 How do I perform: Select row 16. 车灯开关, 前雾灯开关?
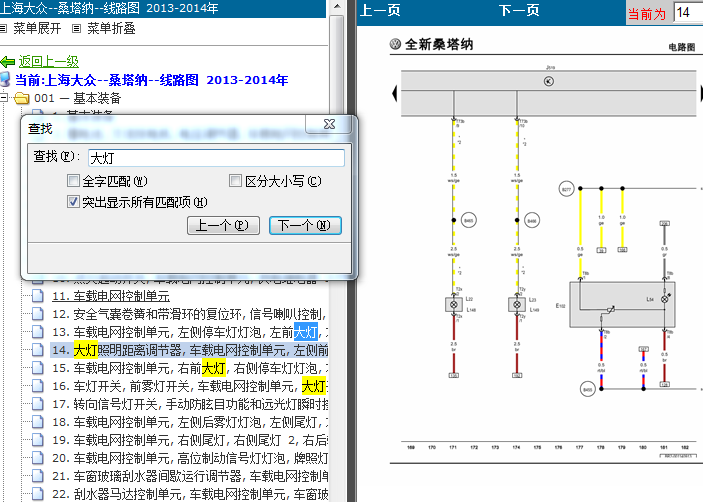pyautogui.click(x=189, y=386)
